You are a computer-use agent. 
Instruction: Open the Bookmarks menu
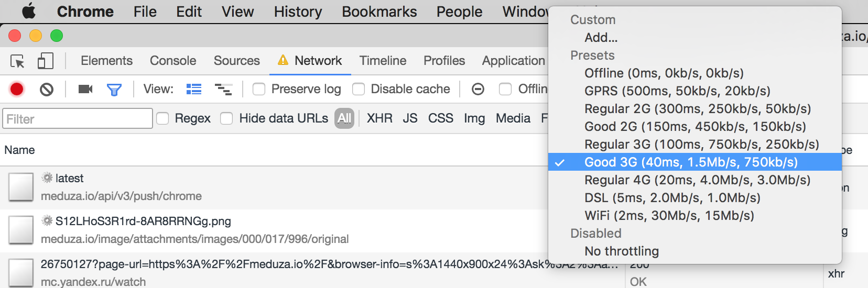click(379, 12)
